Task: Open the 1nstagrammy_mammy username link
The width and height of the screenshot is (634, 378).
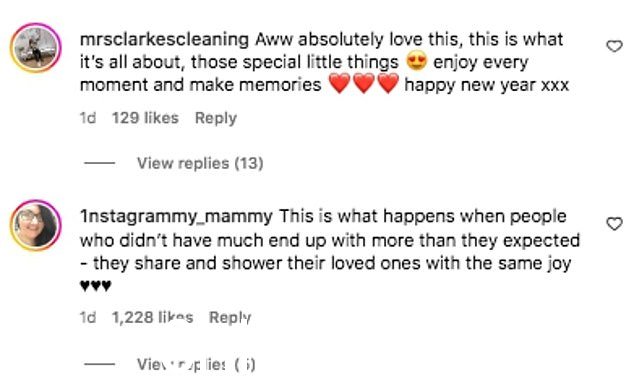Action: pos(176,217)
